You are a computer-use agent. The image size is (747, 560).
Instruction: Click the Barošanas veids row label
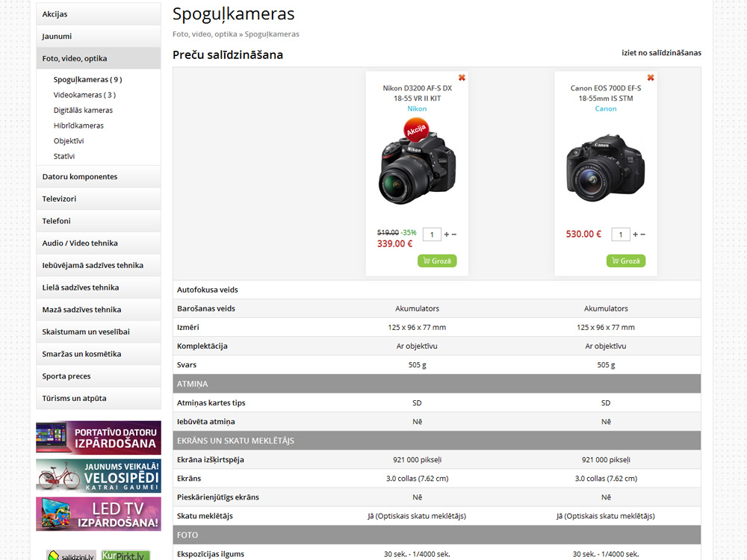coord(206,308)
